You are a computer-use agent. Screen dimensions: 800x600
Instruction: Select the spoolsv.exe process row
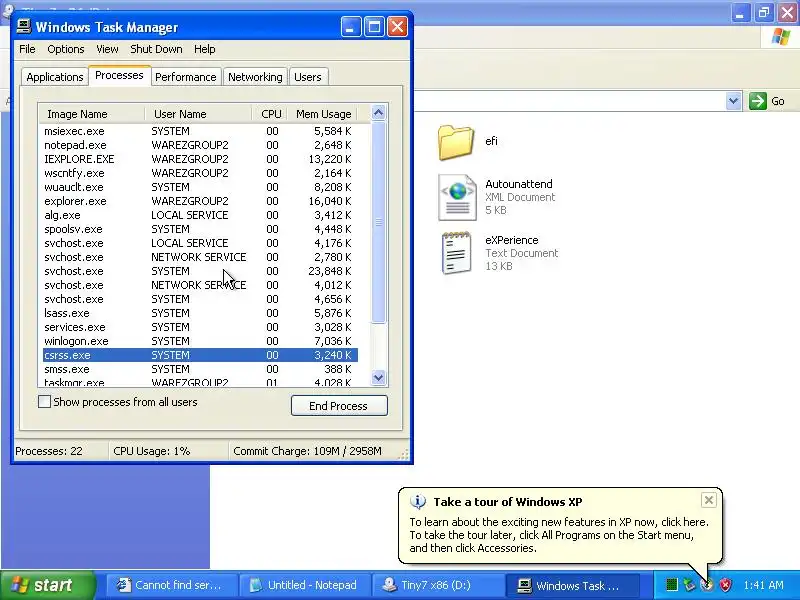200,229
